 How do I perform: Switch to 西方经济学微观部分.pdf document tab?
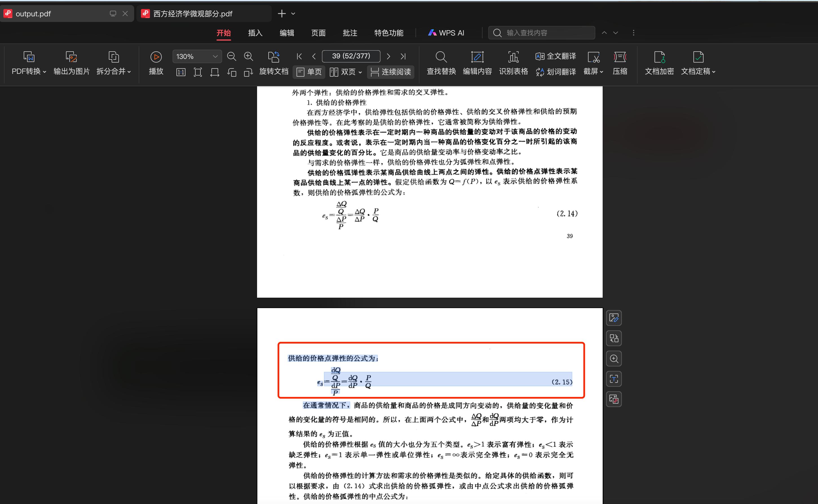pyautogui.click(x=193, y=14)
